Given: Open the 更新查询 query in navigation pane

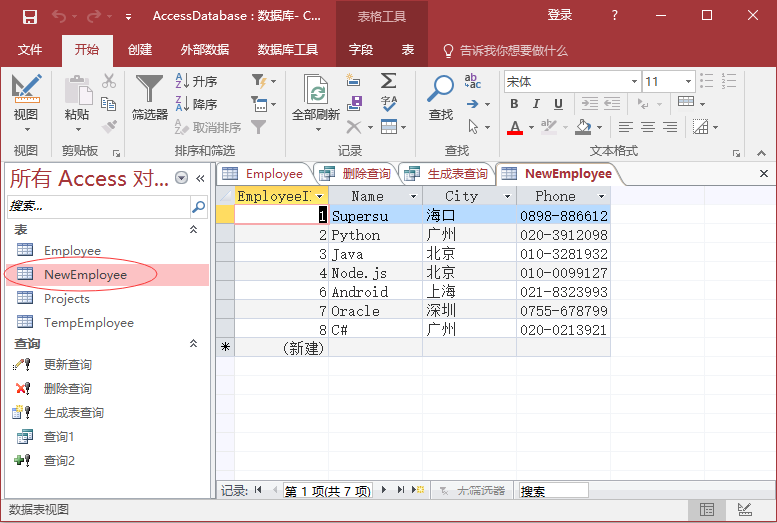Looking at the screenshot, I should (x=68, y=364).
